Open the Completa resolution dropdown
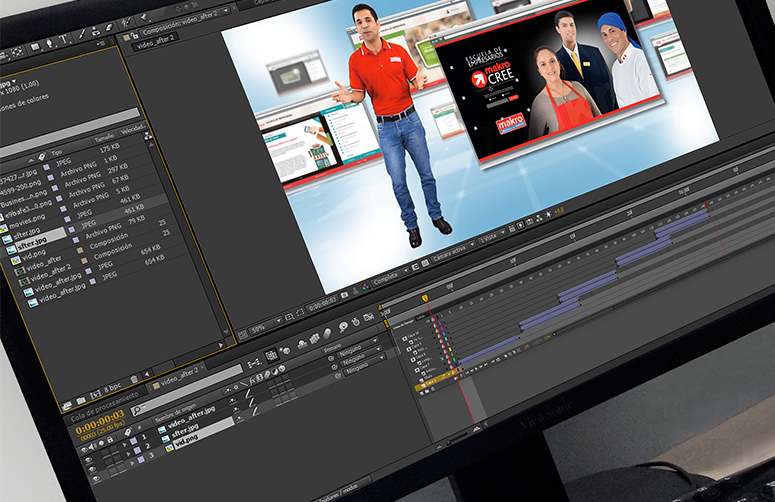Viewport: 775px width, 502px height. pyautogui.click(x=389, y=277)
